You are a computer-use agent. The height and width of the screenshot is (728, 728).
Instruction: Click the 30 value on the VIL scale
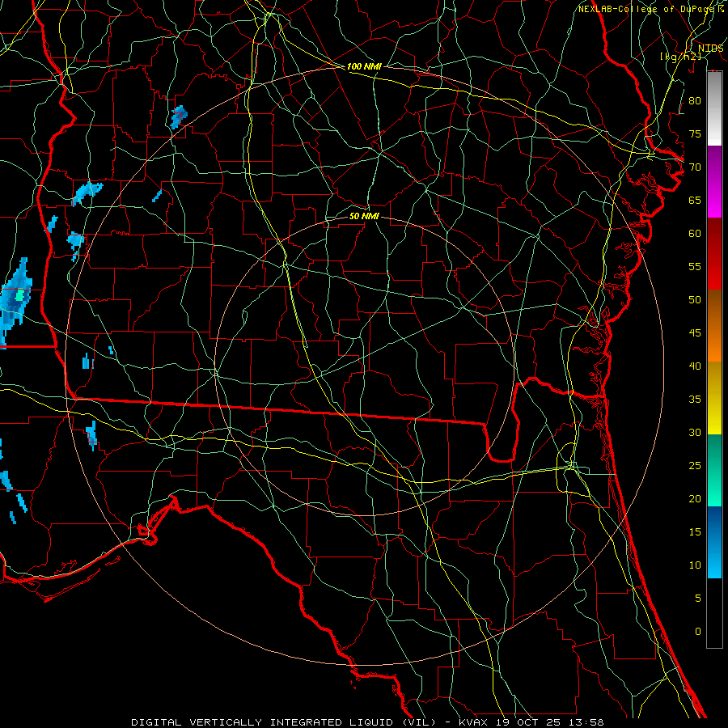(695, 432)
